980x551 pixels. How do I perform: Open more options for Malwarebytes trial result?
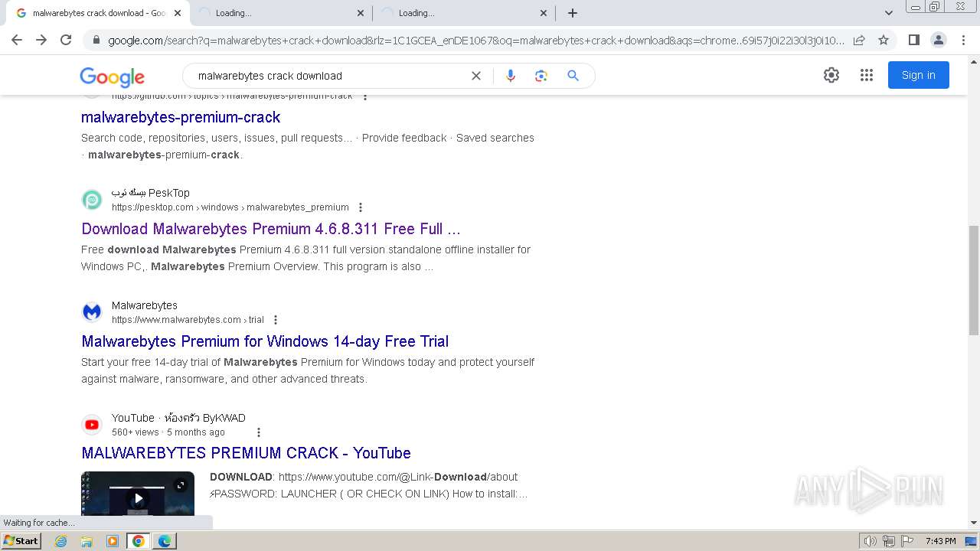click(276, 320)
